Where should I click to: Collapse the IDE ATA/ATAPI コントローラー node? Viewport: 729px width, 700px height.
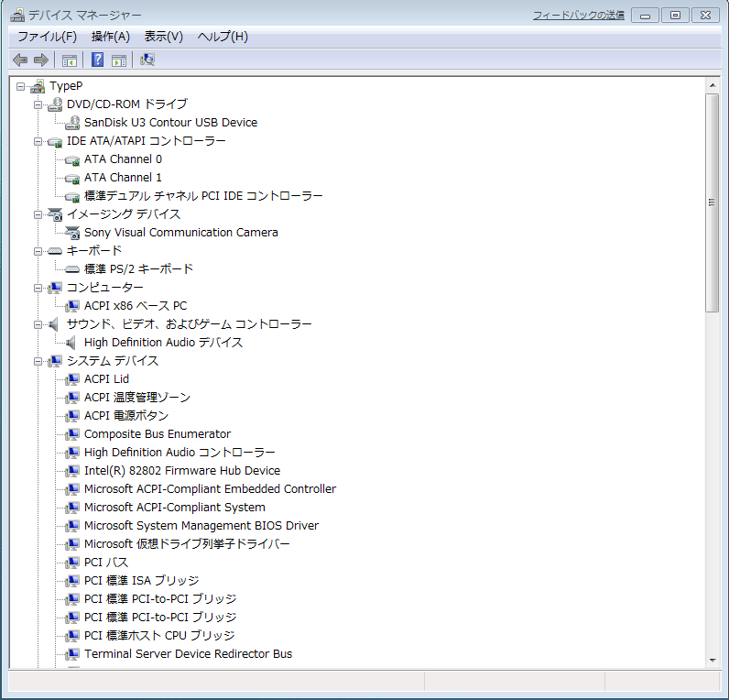[x=38, y=141]
